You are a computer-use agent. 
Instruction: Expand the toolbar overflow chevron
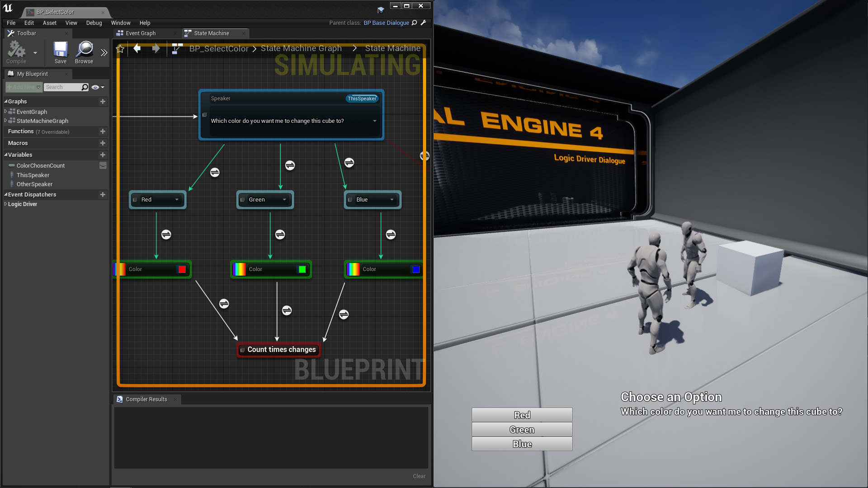point(104,53)
